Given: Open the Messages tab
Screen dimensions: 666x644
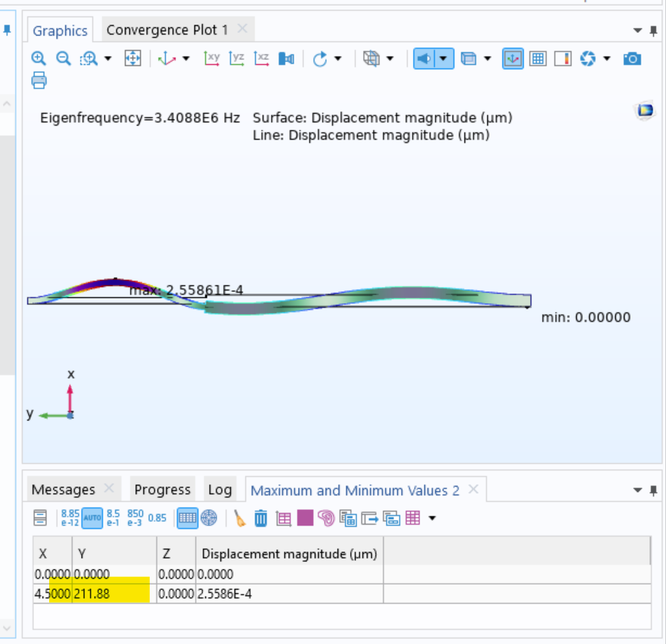Looking at the screenshot, I should 63,490.
